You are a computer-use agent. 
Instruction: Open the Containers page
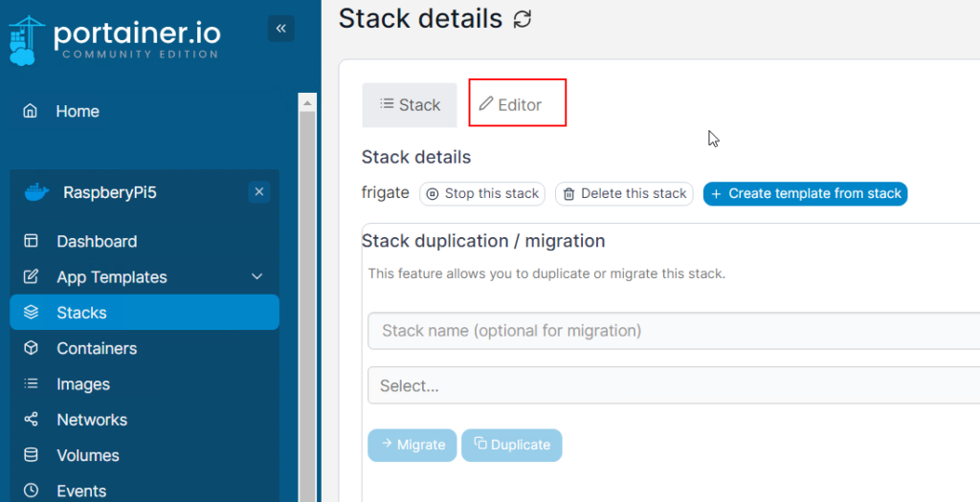145,348
